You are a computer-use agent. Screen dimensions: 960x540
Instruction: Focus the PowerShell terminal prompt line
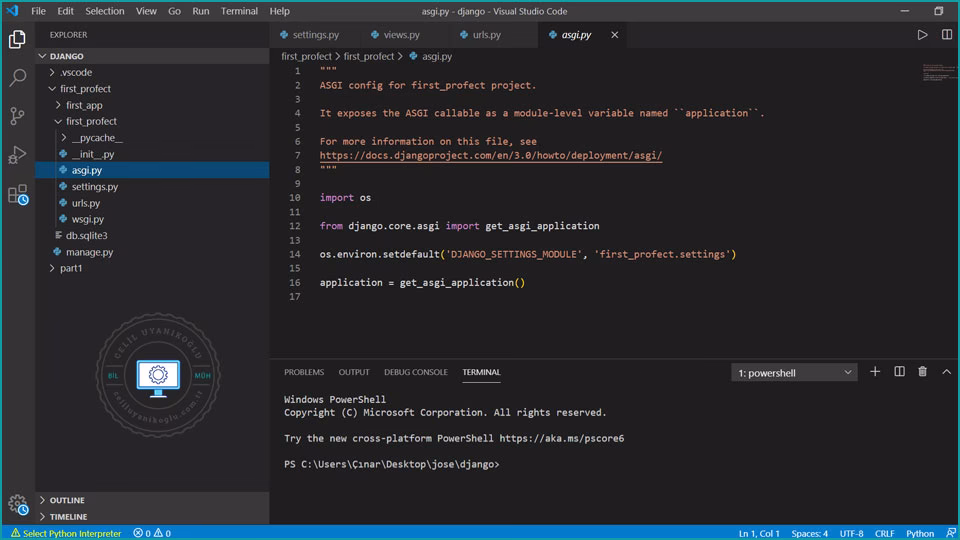(x=392, y=464)
